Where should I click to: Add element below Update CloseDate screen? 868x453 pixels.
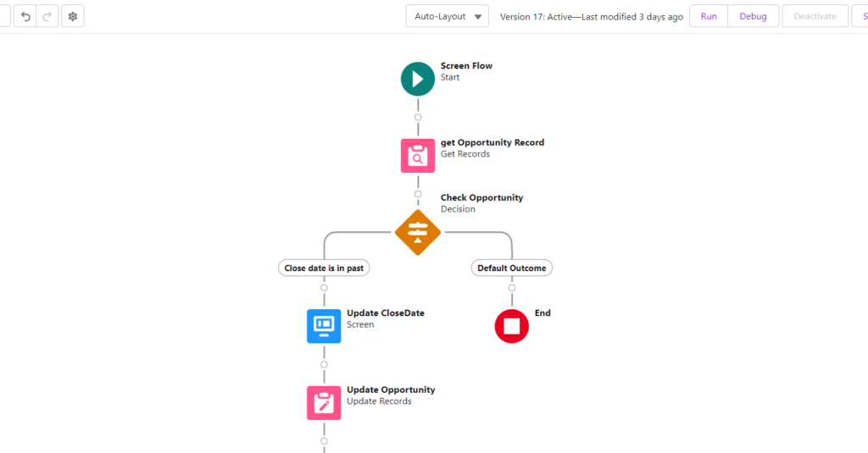(324, 364)
